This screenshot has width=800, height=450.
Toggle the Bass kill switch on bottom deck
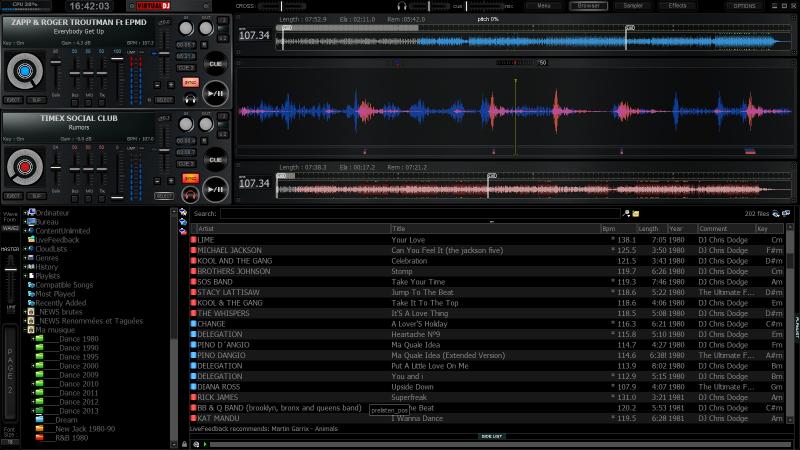tap(75, 197)
